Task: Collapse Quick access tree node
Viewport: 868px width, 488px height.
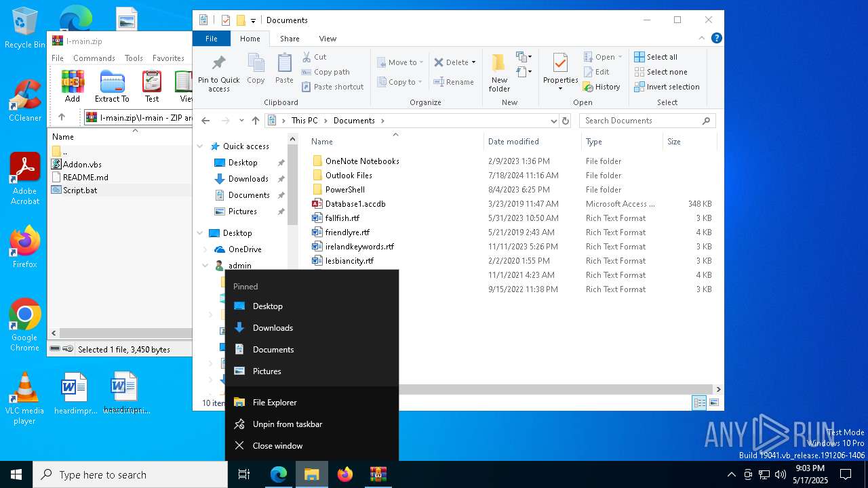Action: (x=200, y=146)
